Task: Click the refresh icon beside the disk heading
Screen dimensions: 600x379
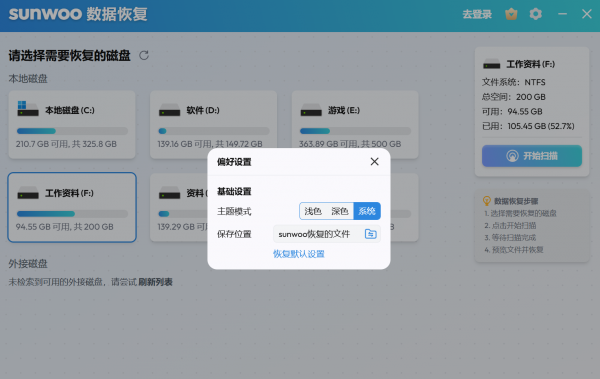Action: (x=144, y=56)
